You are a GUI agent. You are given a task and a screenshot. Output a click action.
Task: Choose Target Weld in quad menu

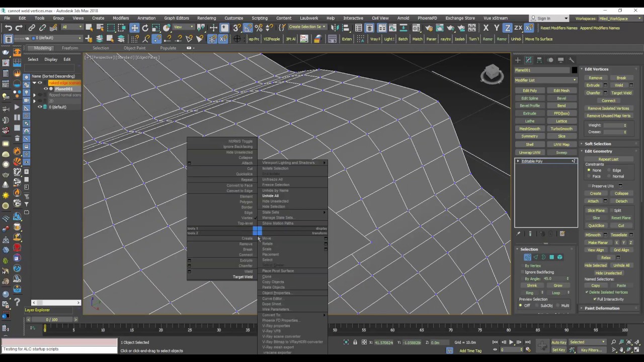pos(243,277)
